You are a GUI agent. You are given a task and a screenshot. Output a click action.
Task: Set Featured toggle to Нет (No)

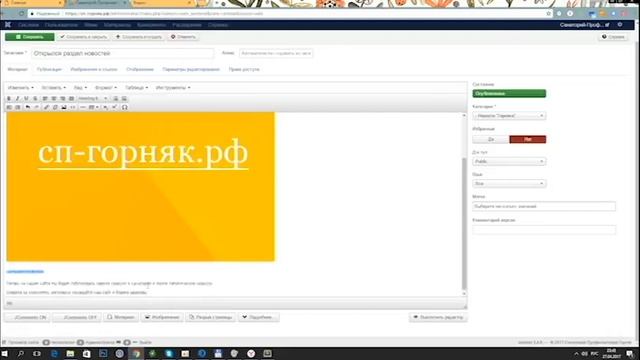pyautogui.click(x=528, y=140)
